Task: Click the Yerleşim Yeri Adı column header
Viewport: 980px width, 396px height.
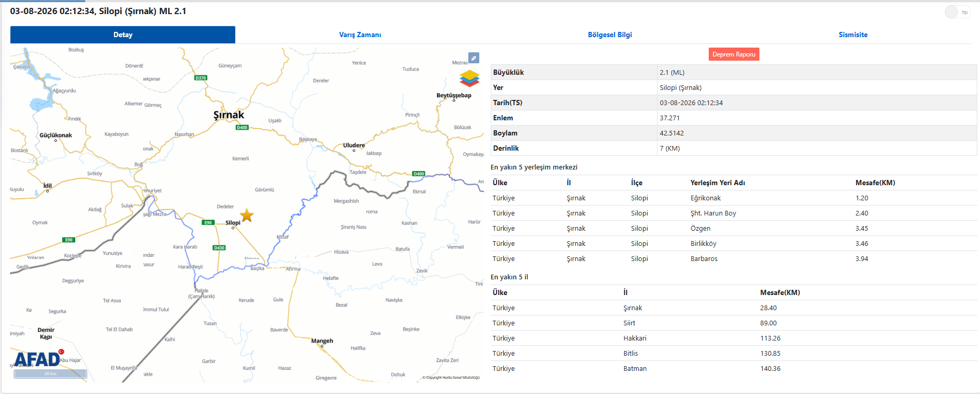Action: 718,183
